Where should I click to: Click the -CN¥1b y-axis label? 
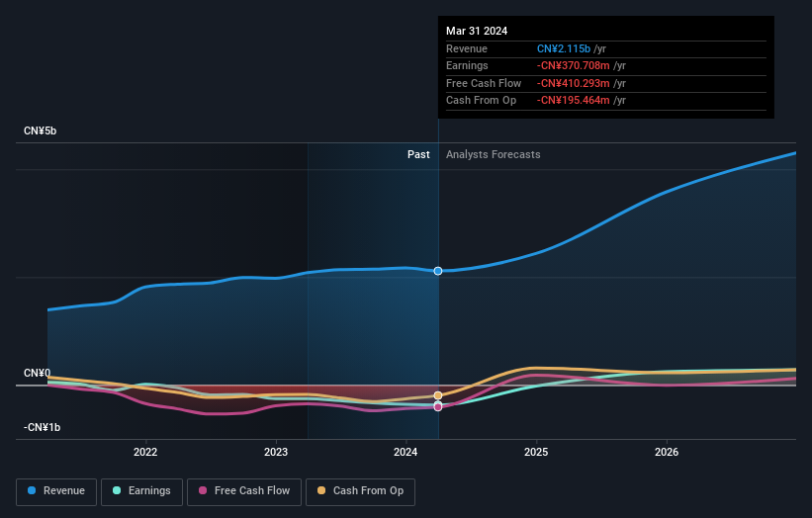(42, 427)
